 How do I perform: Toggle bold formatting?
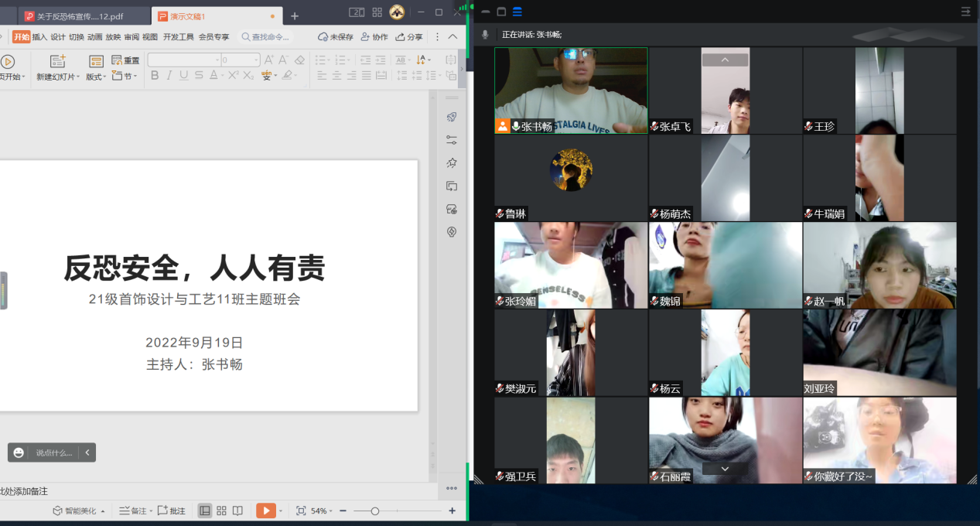(155, 76)
